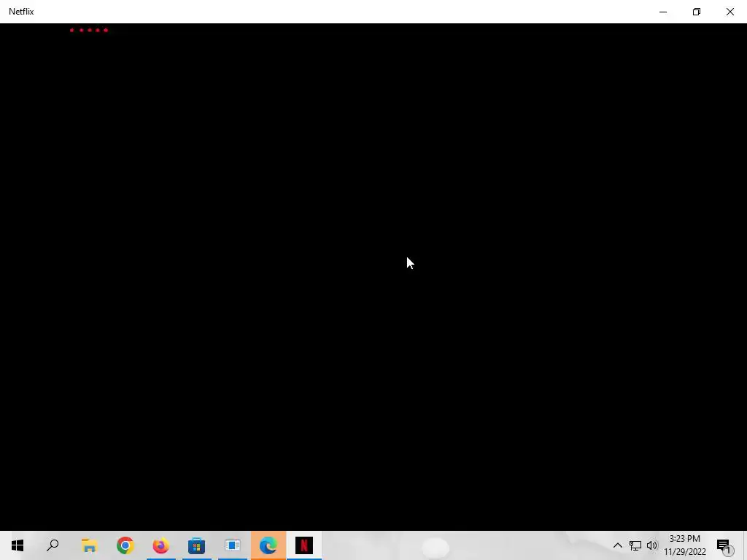The width and height of the screenshot is (747, 560).
Task: Open Microsoft Store taskbar icon
Action: [196, 545]
